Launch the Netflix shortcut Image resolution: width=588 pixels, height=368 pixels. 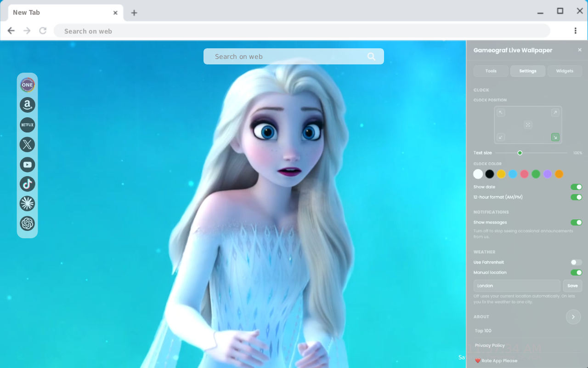click(x=27, y=125)
